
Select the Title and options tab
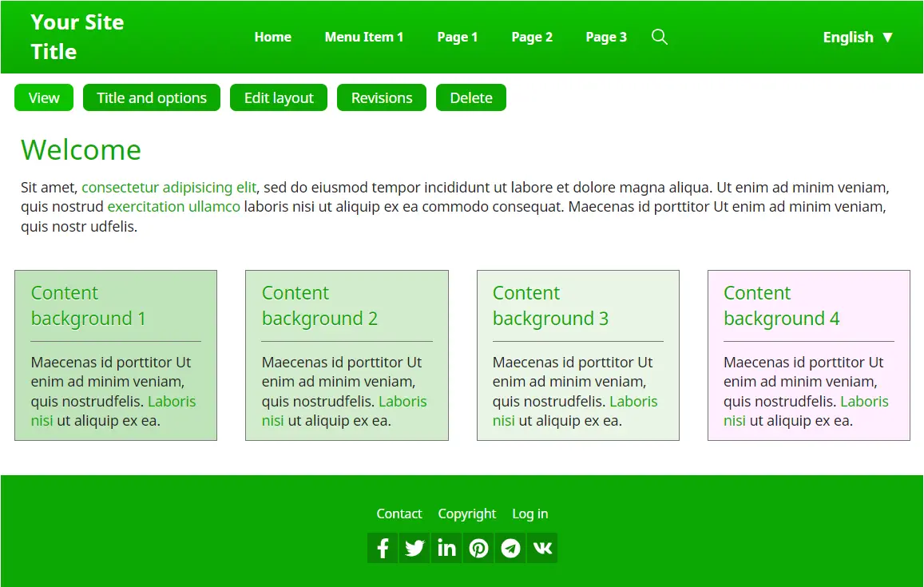pos(152,97)
